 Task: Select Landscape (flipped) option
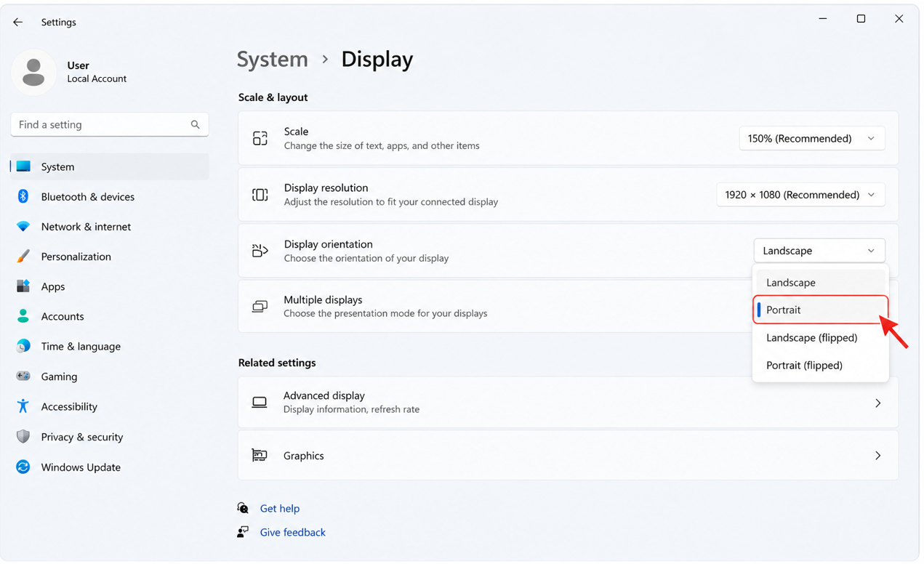pyautogui.click(x=820, y=337)
